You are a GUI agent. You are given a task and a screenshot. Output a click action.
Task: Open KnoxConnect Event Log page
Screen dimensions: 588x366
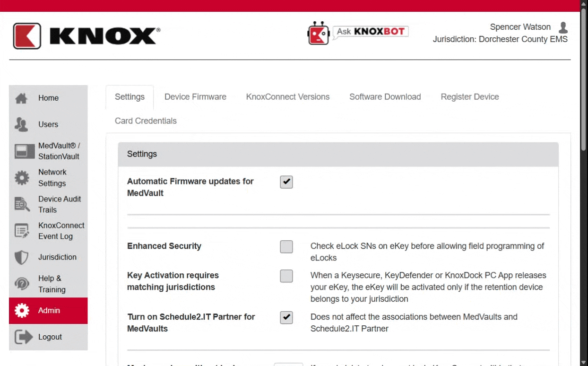click(48, 231)
